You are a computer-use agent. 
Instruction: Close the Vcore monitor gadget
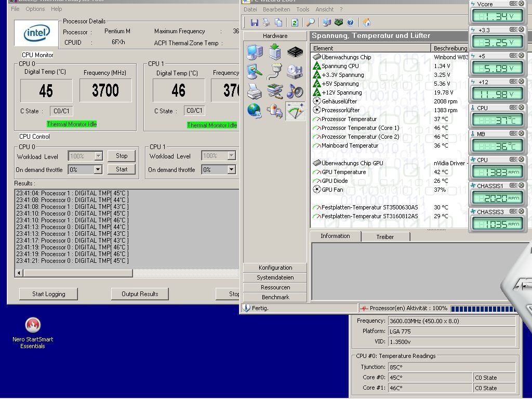click(522, 4)
